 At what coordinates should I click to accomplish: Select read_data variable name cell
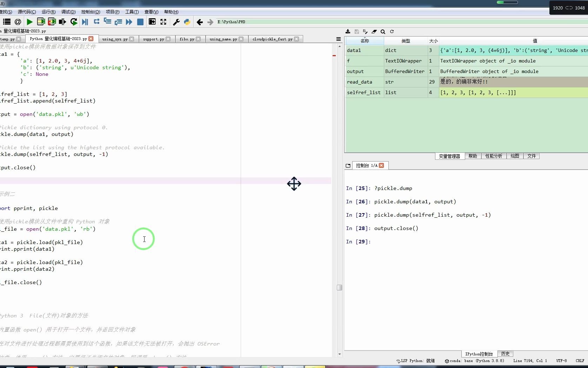click(x=365, y=82)
